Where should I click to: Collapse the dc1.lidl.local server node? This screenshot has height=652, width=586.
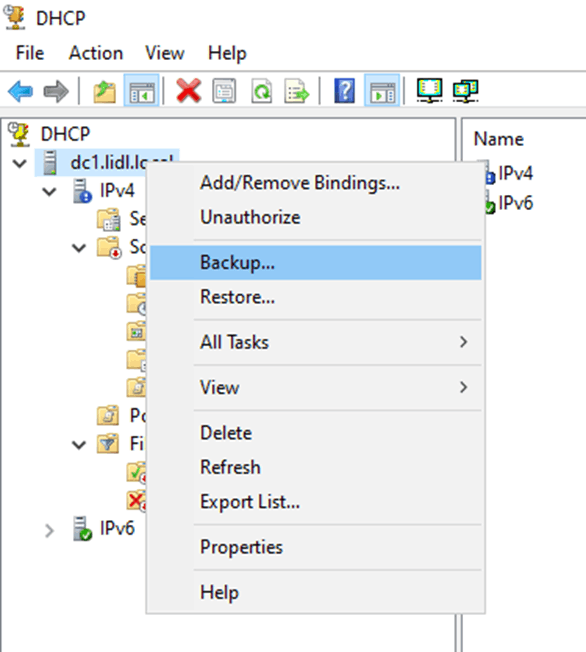pos(20,163)
